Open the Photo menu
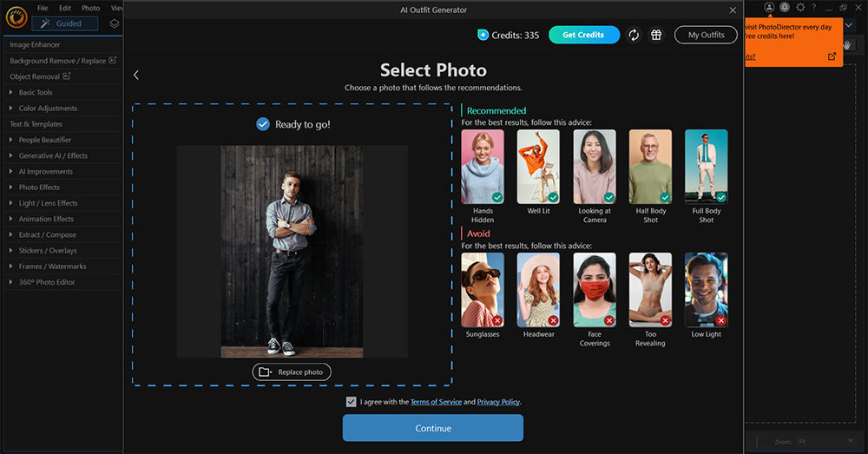 pyautogui.click(x=91, y=8)
